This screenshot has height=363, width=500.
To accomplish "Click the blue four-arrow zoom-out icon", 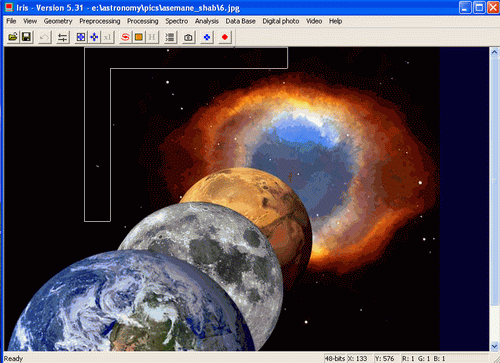I will (x=94, y=37).
